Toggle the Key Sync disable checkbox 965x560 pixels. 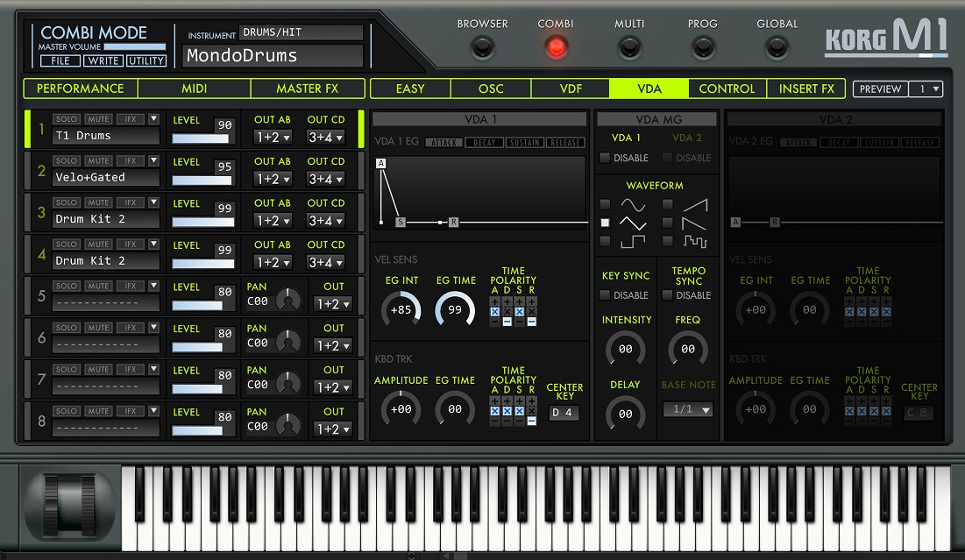605,295
